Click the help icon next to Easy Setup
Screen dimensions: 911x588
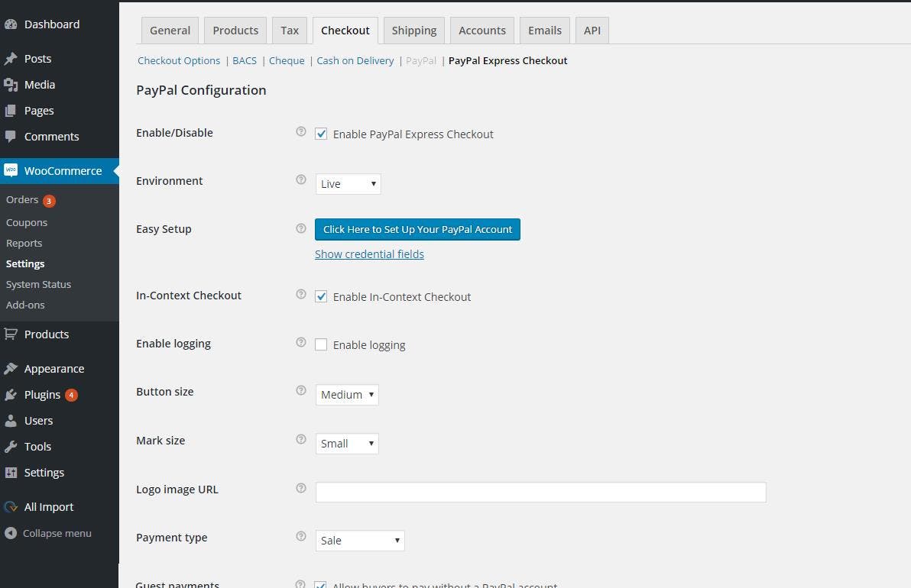pos(300,228)
